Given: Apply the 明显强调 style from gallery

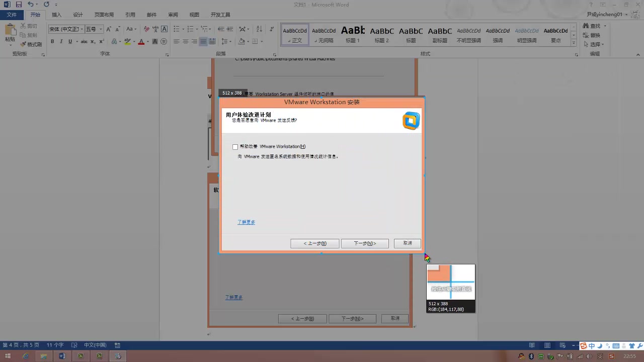Looking at the screenshot, I should click(x=527, y=34).
